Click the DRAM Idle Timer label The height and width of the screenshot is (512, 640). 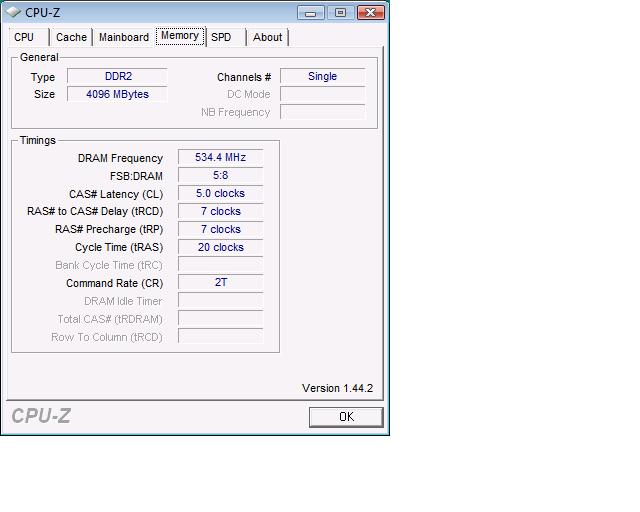(123, 301)
